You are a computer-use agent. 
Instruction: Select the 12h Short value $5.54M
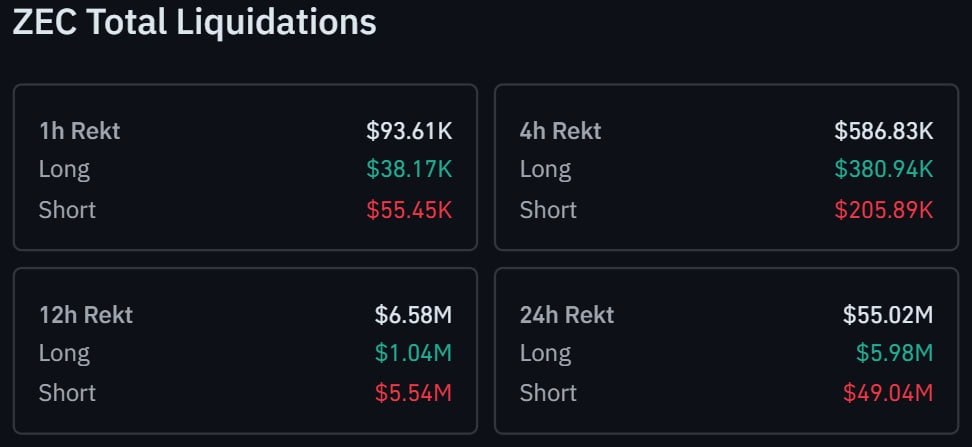(413, 393)
